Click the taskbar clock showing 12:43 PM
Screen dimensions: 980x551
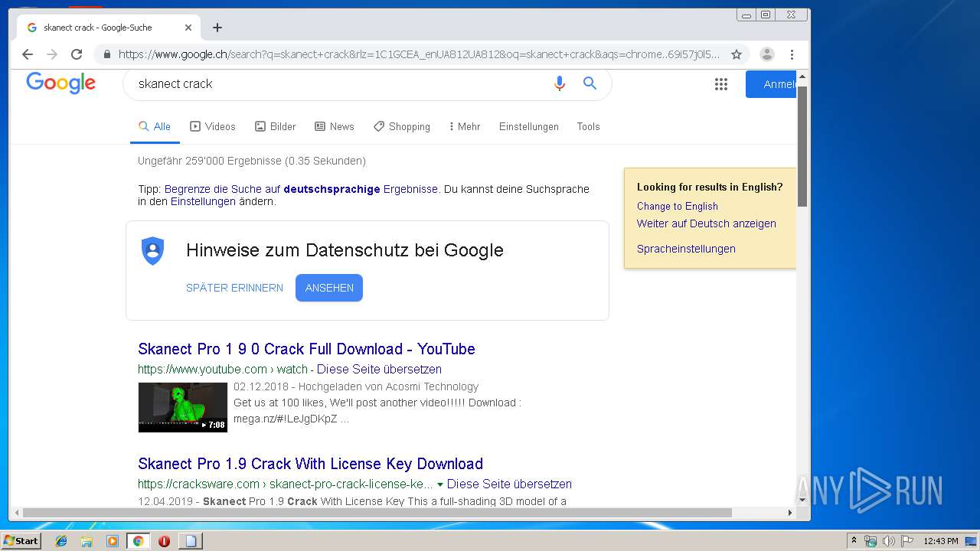click(x=940, y=541)
